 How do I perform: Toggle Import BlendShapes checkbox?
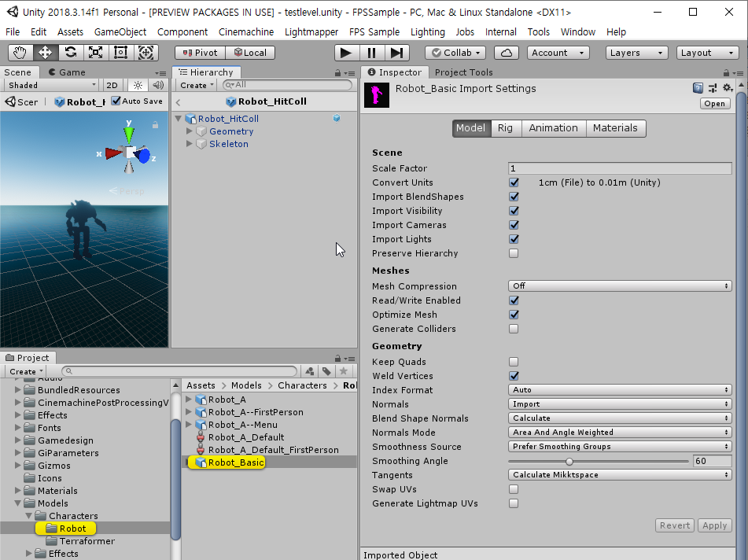514,197
